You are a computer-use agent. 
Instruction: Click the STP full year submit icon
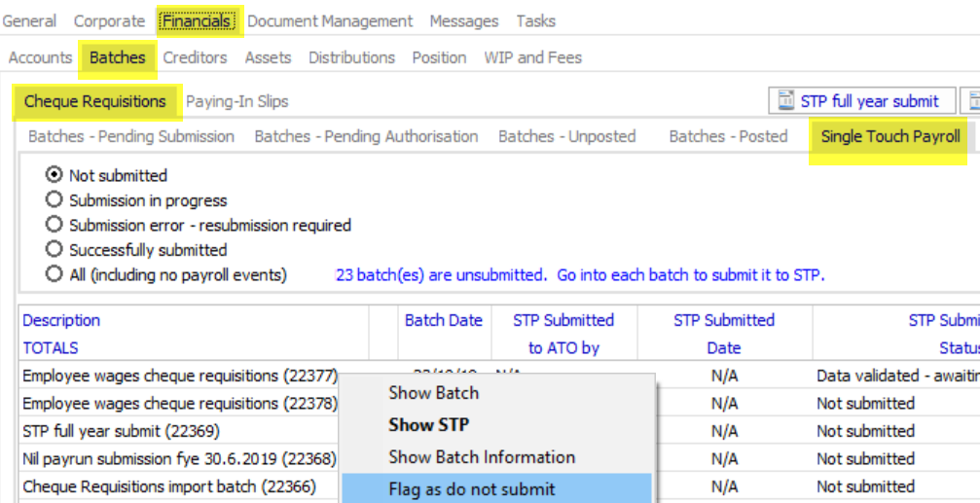(784, 101)
